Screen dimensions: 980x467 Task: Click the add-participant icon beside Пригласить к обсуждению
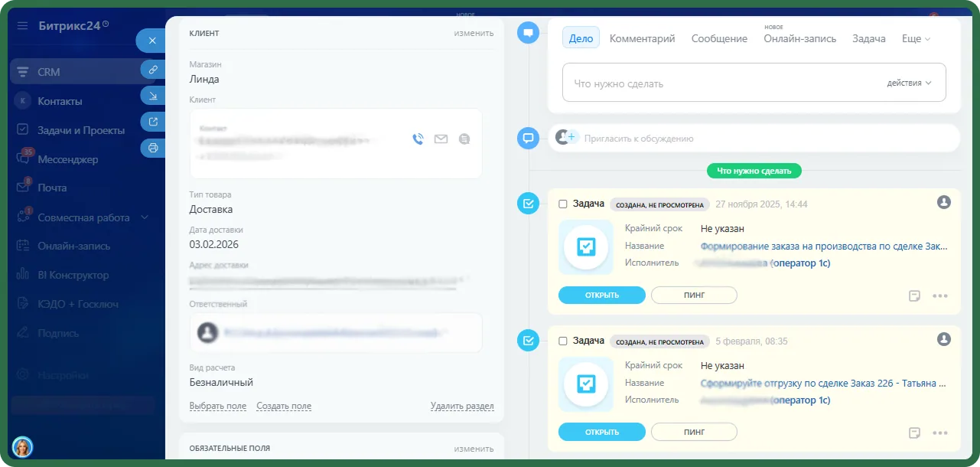pos(566,138)
